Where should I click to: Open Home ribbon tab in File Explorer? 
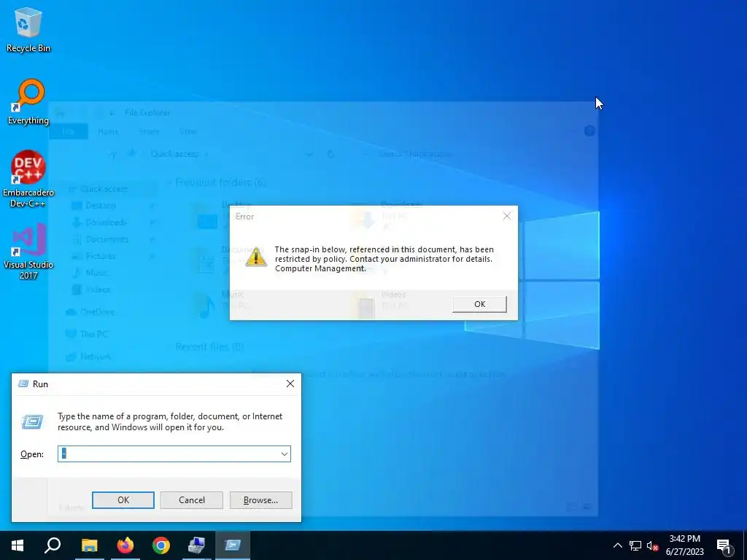108,131
